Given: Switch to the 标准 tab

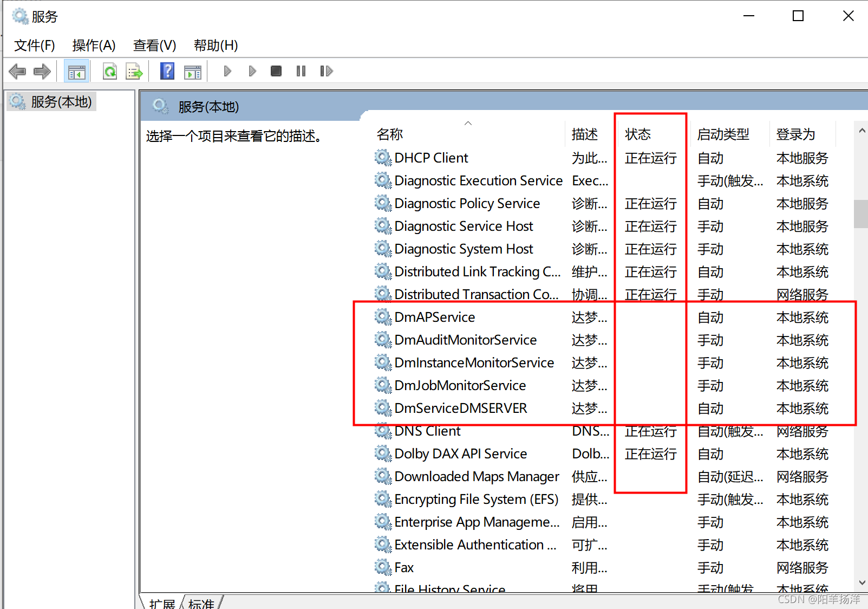Looking at the screenshot, I should pos(201,604).
